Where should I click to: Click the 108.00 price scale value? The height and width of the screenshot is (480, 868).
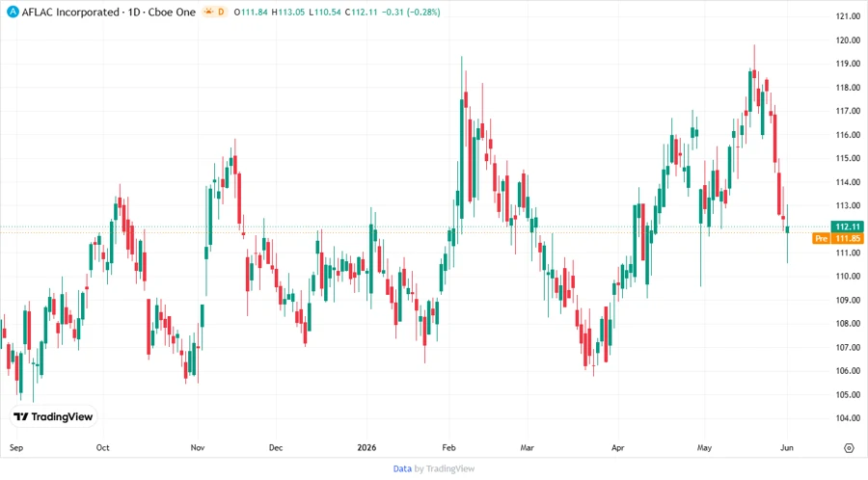(x=848, y=324)
